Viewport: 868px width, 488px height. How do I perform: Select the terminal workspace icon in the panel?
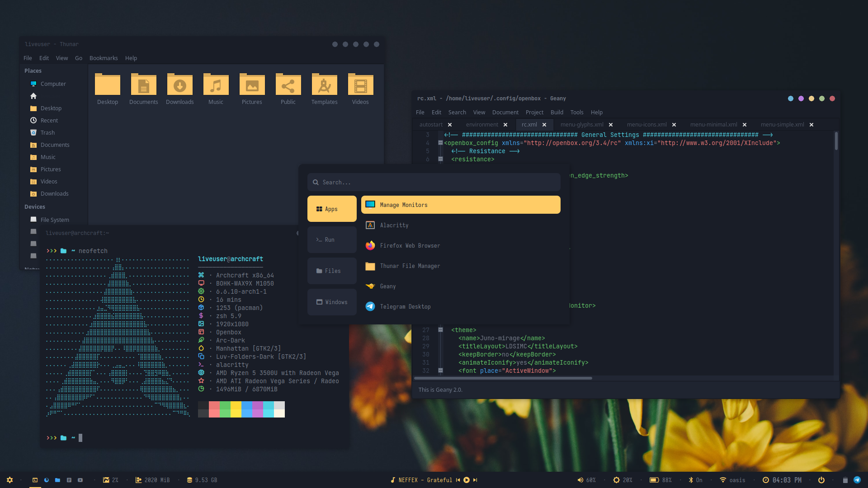tap(35, 480)
